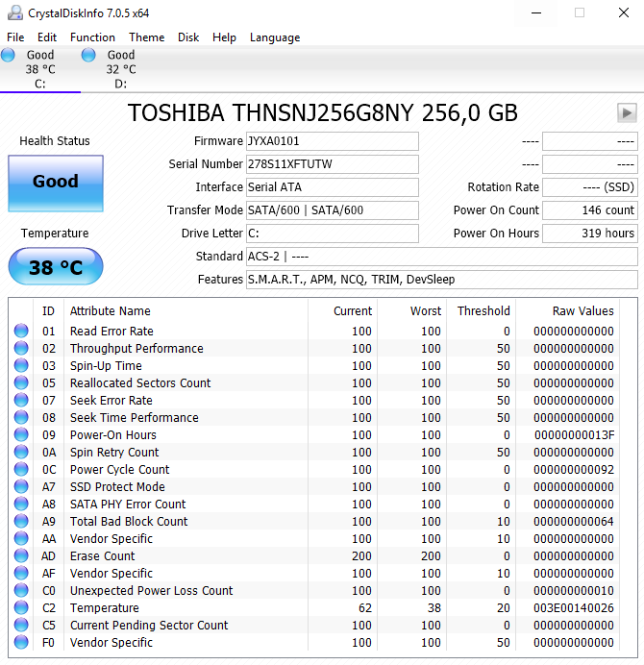Viewport: 644px width, 665px height.
Task: Minimize the CrystalDiskInfo window
Action: point(536,13)
